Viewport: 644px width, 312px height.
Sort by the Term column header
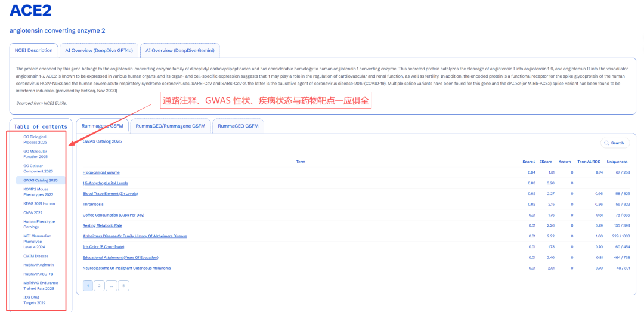[300, 162]
